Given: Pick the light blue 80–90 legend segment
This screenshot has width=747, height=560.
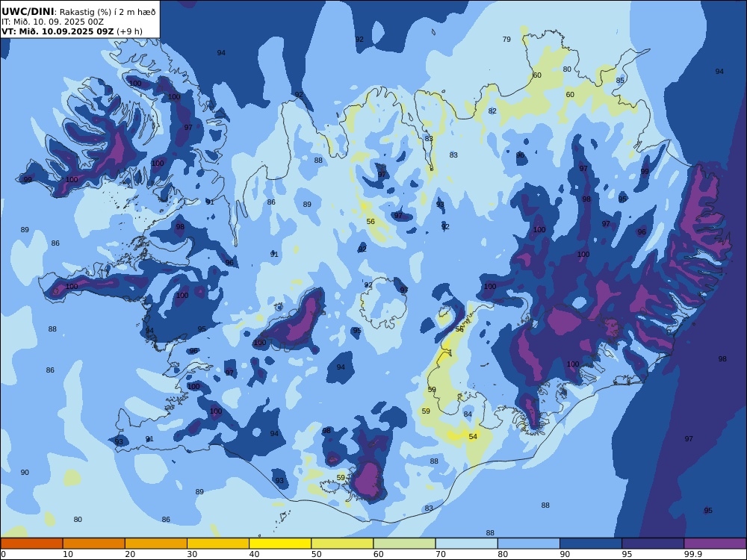Looking at the screenshot, I should (x=529, y=544).
